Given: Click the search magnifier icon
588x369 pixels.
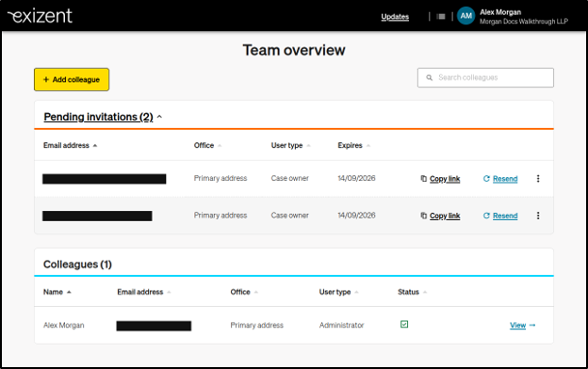Looking at the screenshot, I should coord(429,78).
